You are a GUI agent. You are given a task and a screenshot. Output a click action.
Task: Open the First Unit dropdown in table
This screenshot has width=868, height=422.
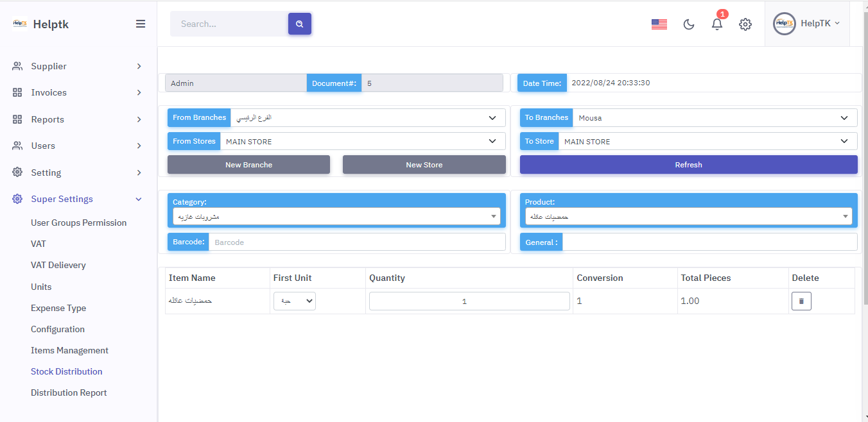295,301
